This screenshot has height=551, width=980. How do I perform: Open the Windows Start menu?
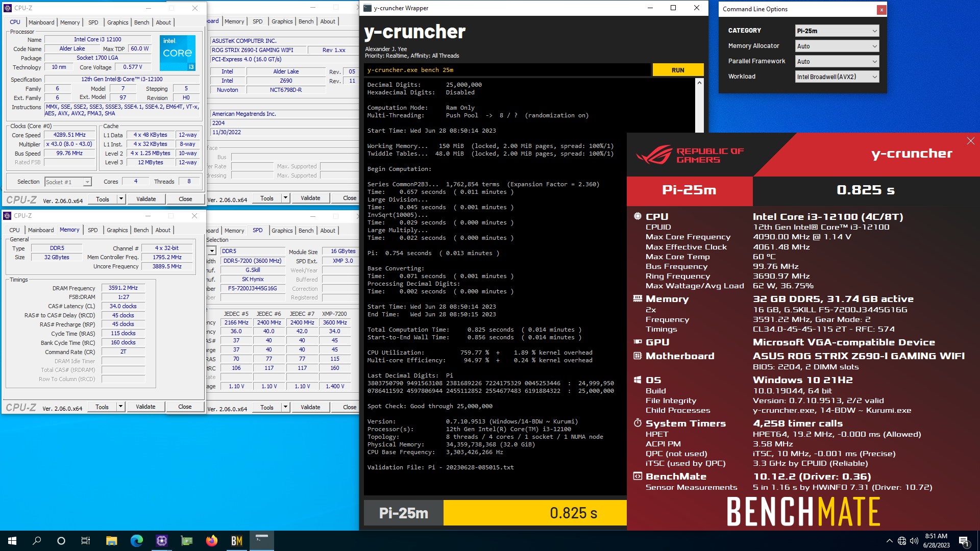[12, 541]
